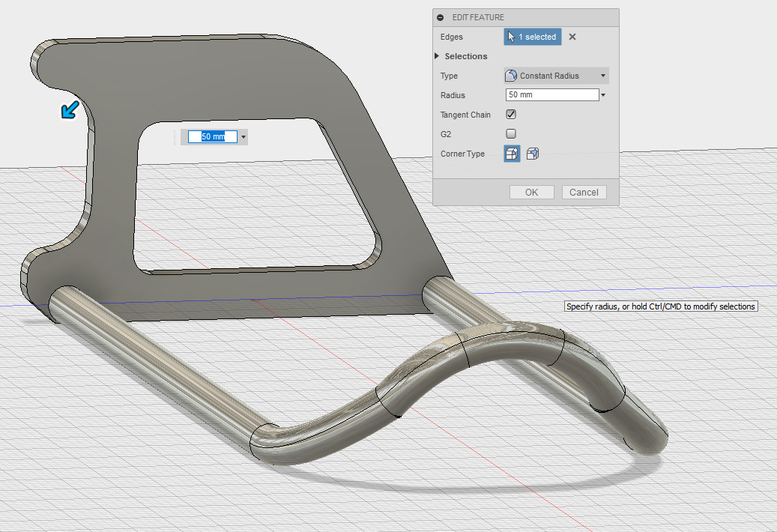Image resolution: width=777 pixels, height=532 pixels.
Task: Click the blue fillet radius manipulator arrow
Action: click(x=70, y=110)
